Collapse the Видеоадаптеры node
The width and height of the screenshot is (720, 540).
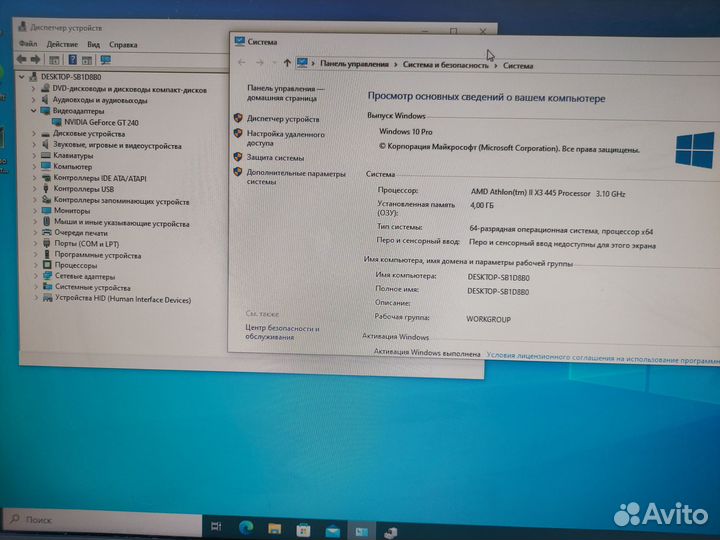click(x=34, y=110)
